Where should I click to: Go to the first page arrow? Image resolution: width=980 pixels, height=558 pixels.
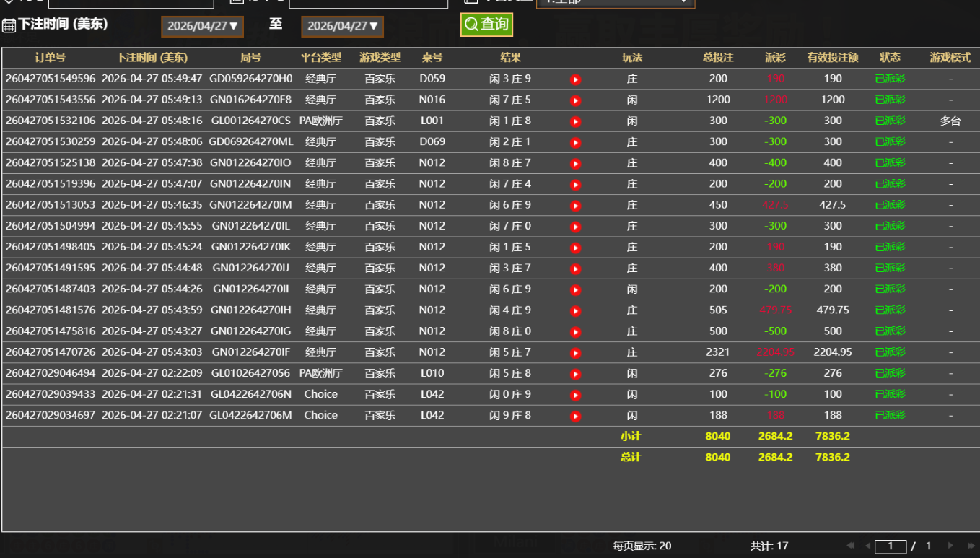[851, 546]
